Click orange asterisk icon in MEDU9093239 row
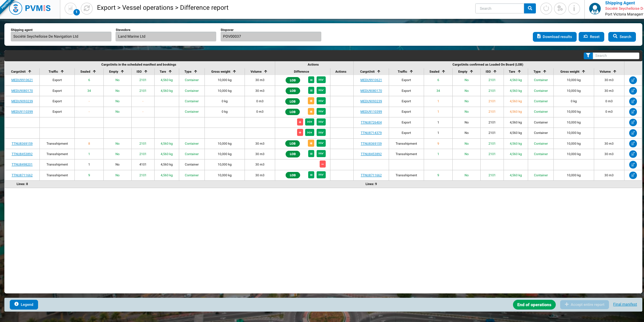644x322 pixels. pyautogui.click(x=311, y=101)
